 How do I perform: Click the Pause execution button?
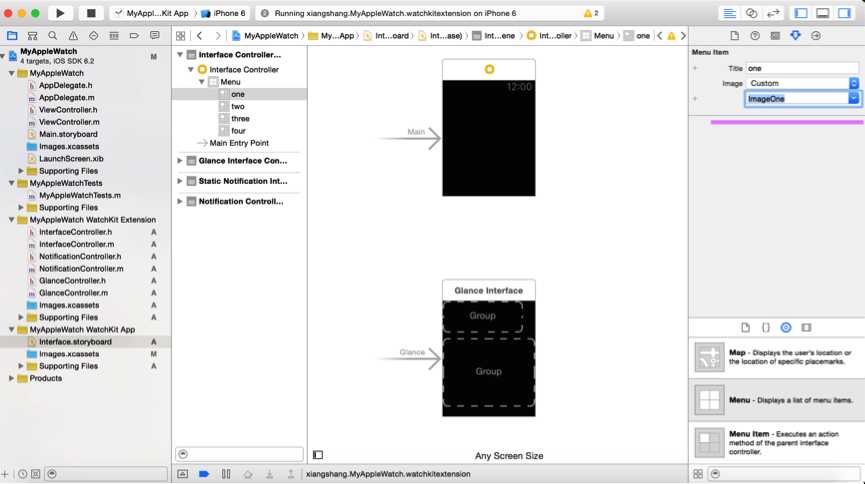click(226, 474)
